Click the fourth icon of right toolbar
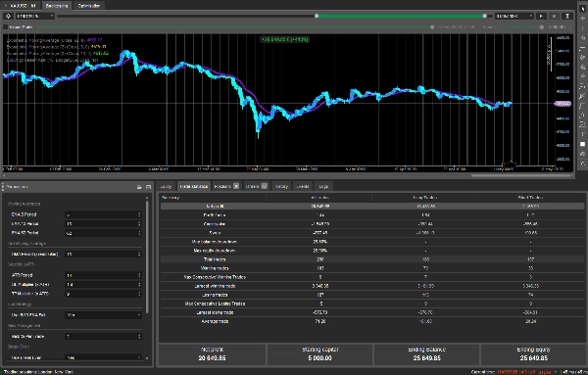The width and height of the screenshot is (588, 375). click(x=582, y=37)
